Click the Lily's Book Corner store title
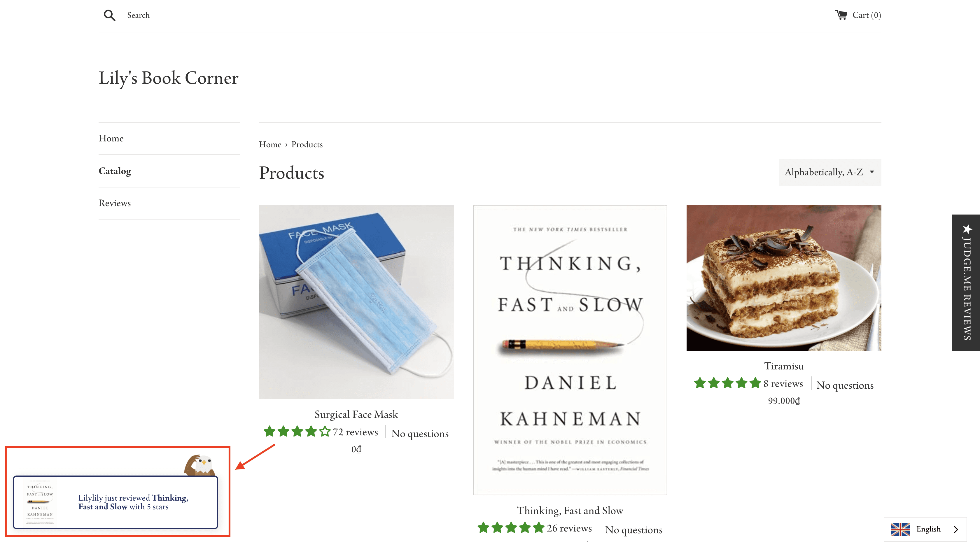 pyautogui.click(x=169, y=78)
